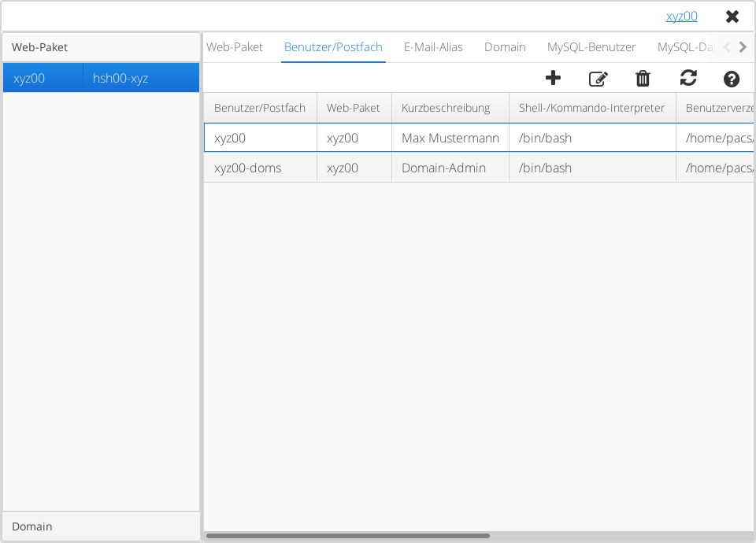Click the Web-Paket cell in the Max Mustermann row
Viewport: 756px width, 543px height.
[x=354, y=138]
